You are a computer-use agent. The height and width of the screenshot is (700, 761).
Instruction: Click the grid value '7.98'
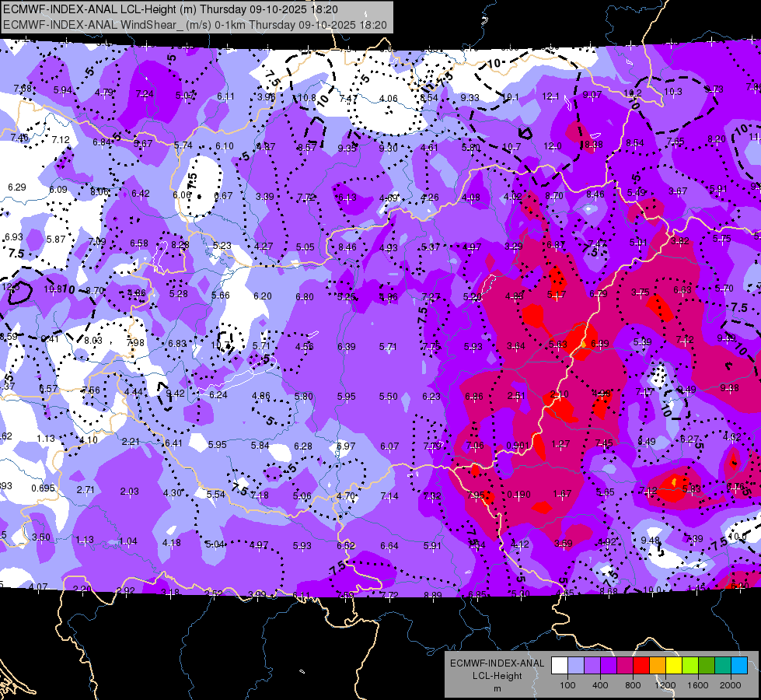tap(135, 342)
